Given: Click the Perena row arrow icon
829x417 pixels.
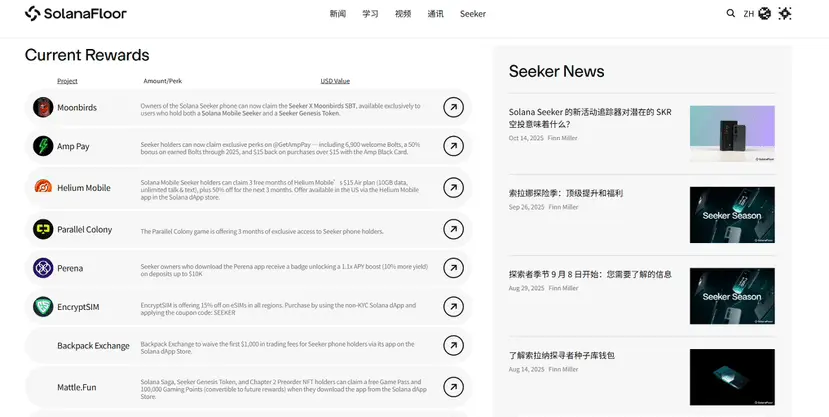Looking at the screenshot, I should click(453, 268).
